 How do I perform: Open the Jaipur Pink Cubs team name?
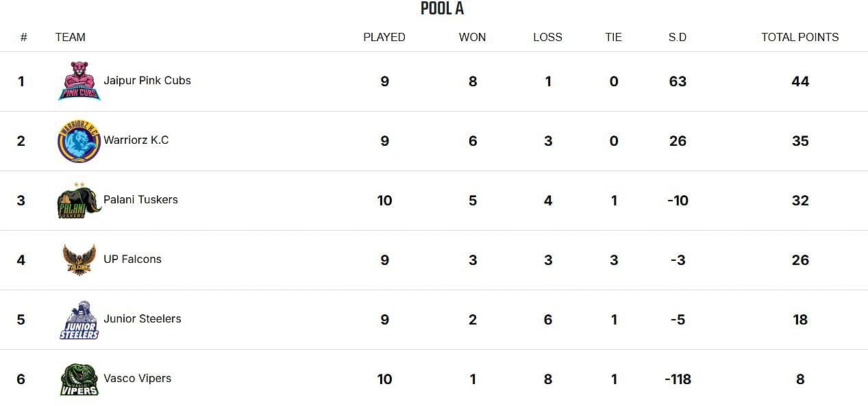147,80
